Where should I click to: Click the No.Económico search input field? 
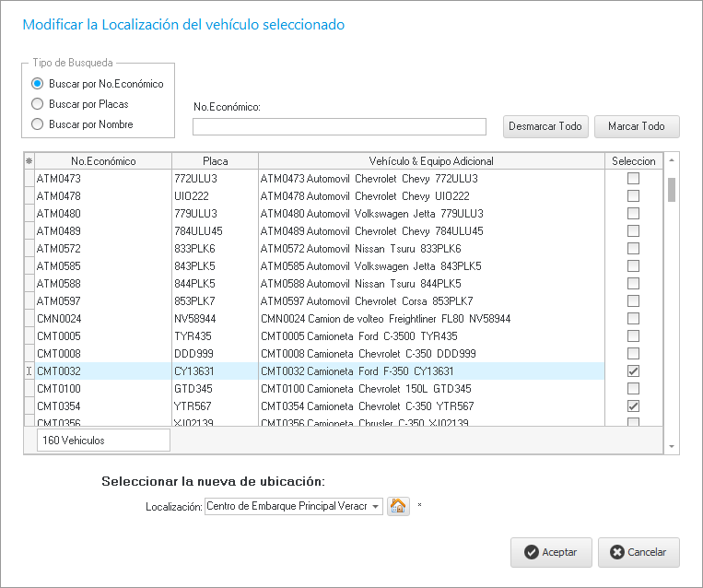click(x=339, y=127)
